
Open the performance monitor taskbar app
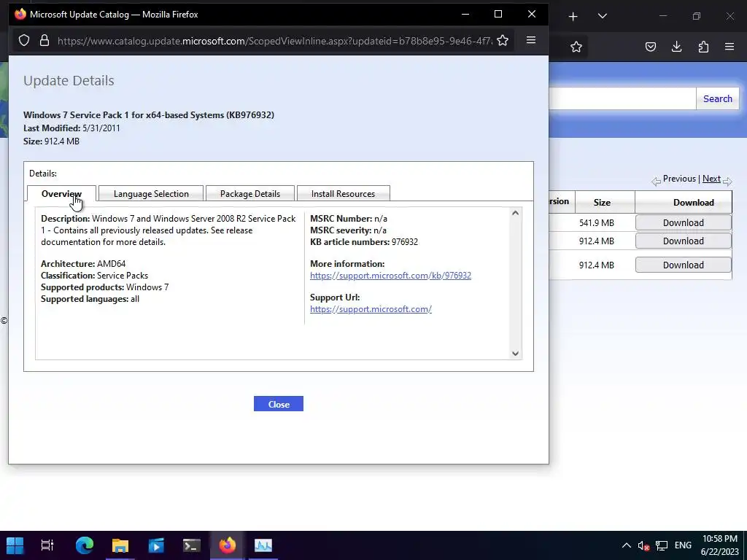tap(263, 545)
